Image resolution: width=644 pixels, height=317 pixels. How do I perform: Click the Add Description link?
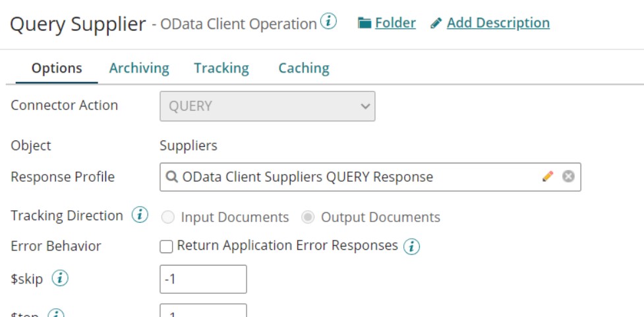pos(498,23)
